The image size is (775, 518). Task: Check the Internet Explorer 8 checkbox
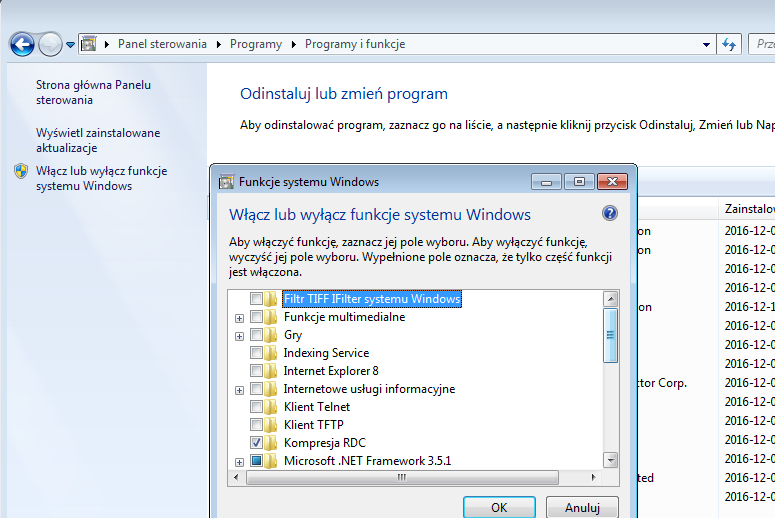pyautogui.click(x=256, y=370)
